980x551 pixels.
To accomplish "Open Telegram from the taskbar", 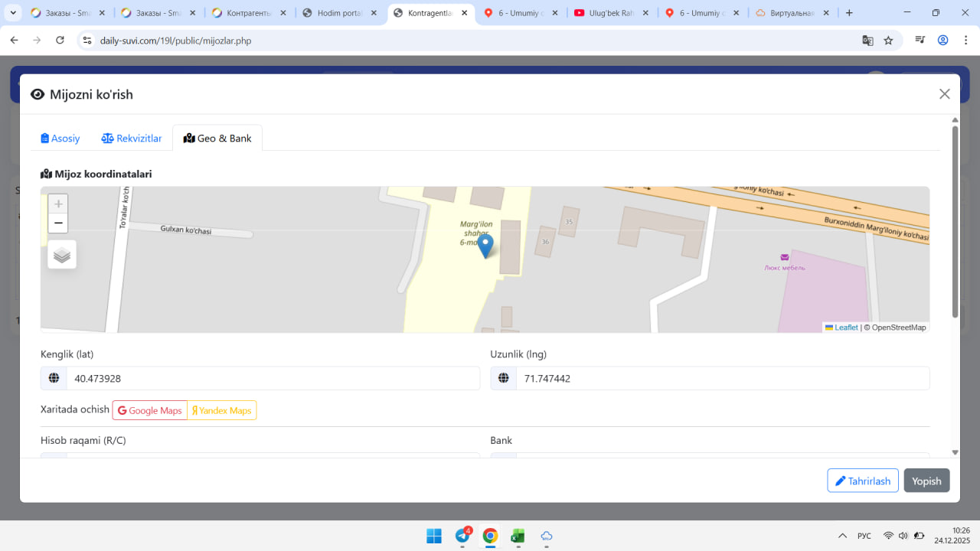I will (462, 536).
